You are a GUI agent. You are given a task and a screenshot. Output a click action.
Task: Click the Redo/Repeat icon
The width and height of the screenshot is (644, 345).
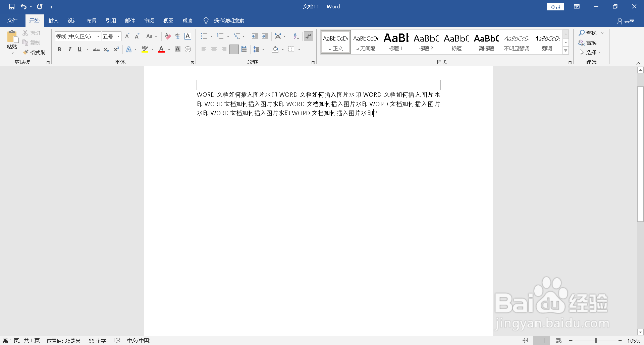40,7
